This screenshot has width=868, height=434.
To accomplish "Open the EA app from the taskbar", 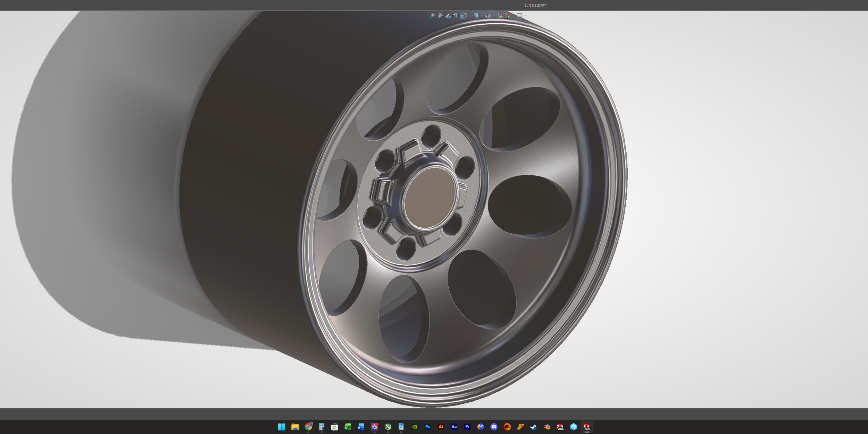I will coord(507,427).
